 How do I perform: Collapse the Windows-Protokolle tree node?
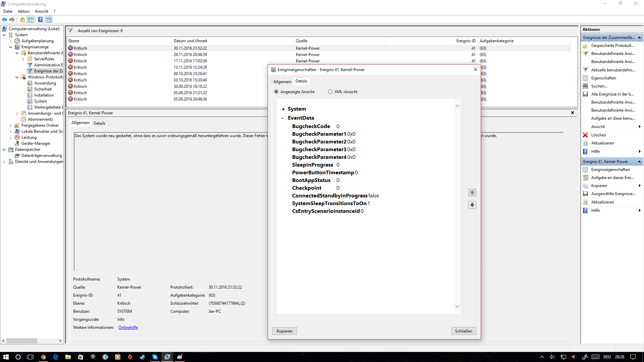click(17, 77)
